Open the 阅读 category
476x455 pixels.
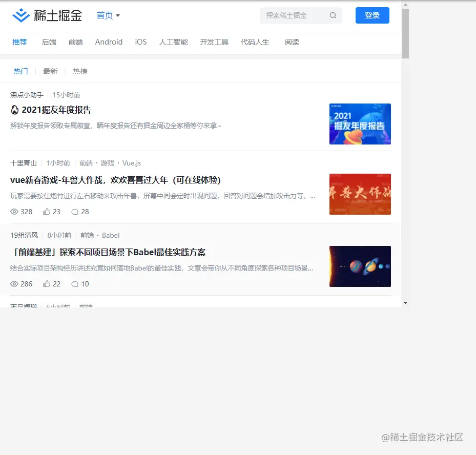[x=292, y=42]
